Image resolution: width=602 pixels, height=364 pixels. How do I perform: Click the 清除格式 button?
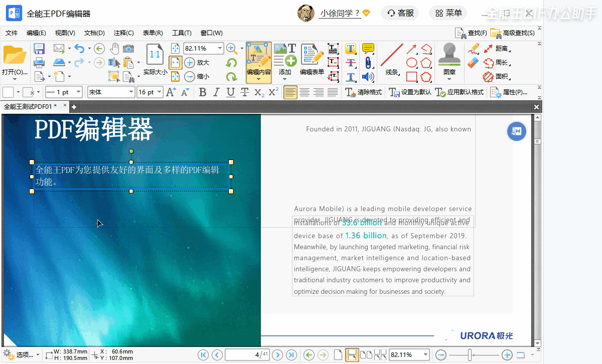coord(364,92)
